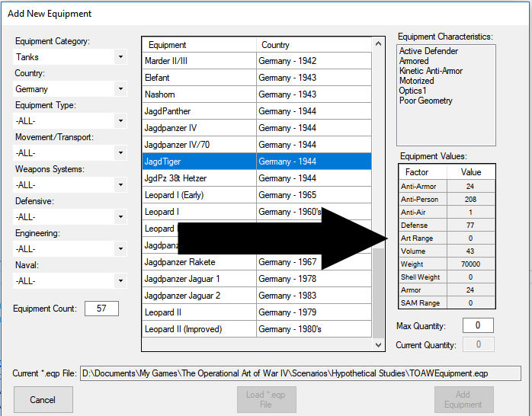The image size is (532, 416).
Task: Click the Weight value 70000
Action: click(x=470, y=264)
